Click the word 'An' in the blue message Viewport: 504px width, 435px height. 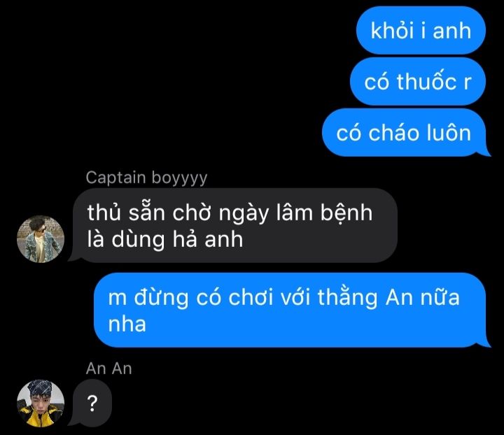[x=399, y=297]
